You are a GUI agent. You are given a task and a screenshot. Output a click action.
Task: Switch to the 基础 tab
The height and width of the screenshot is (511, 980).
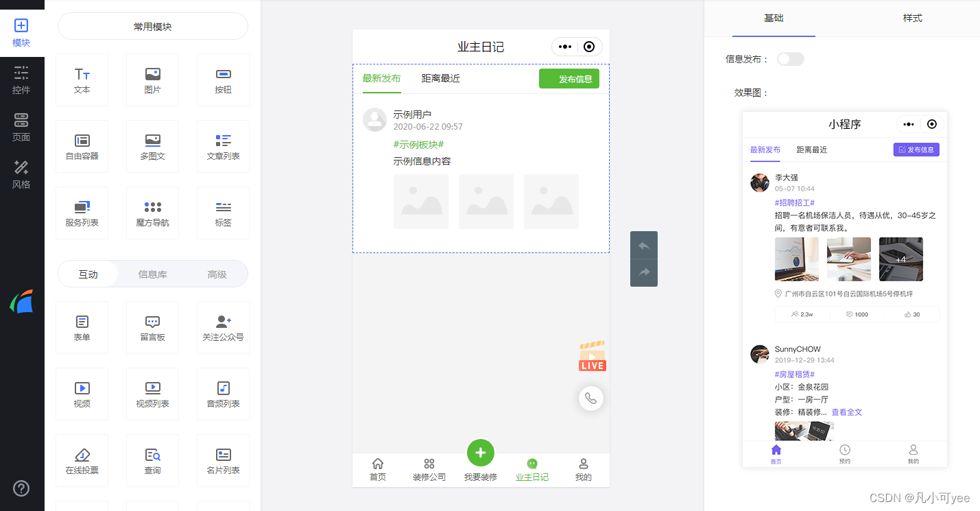click(x=774, y=18)
